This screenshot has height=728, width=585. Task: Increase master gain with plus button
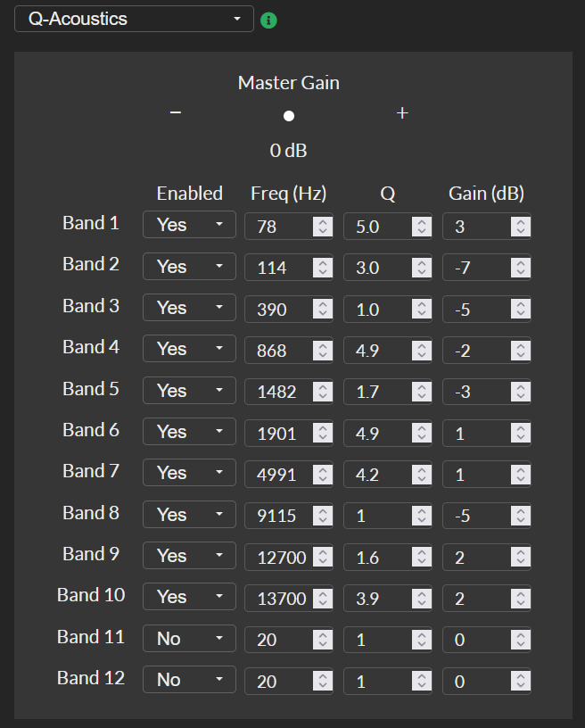[x=402, y=112]
